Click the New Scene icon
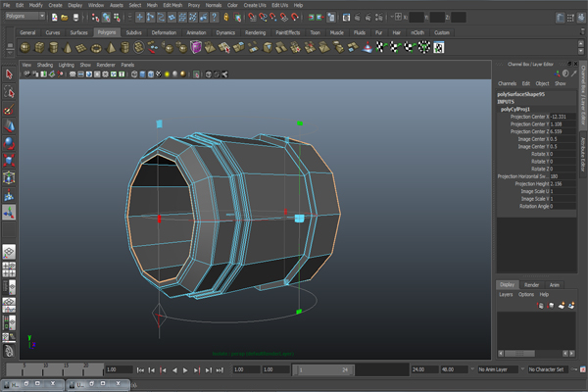Viewport: 588px width, 392px height. click(54, 18)
